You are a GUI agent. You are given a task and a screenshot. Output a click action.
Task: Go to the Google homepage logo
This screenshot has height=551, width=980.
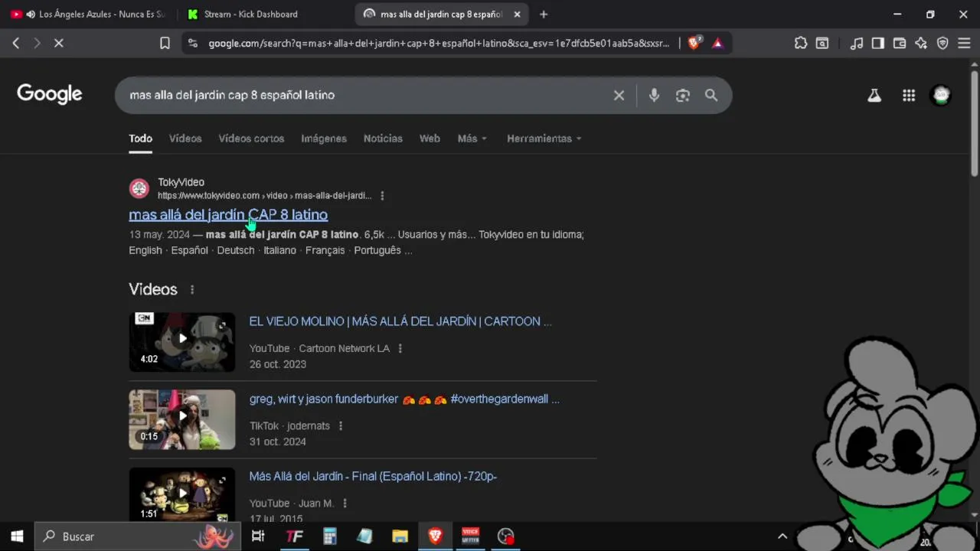(50, 94)
